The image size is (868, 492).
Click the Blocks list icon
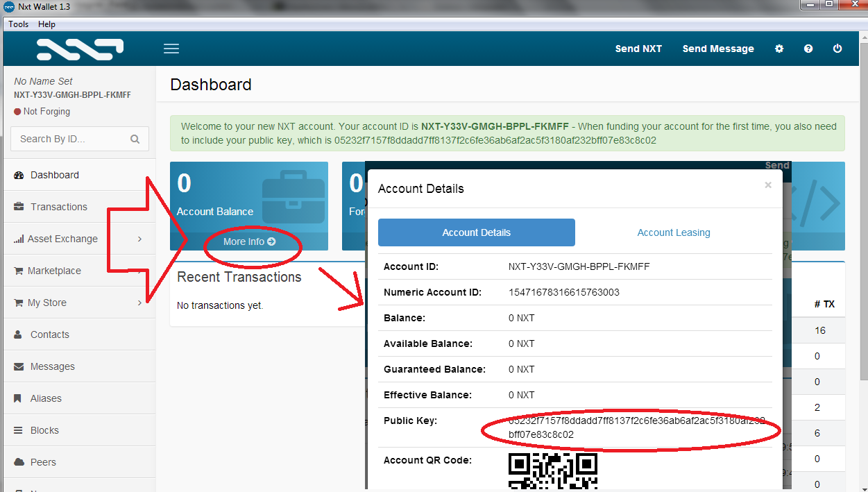click(x=18, y=430)
